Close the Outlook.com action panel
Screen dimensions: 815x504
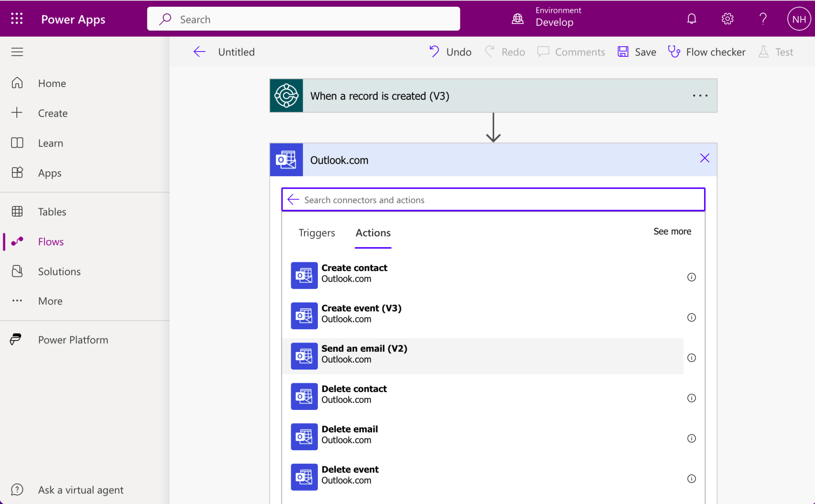point(704,158)
